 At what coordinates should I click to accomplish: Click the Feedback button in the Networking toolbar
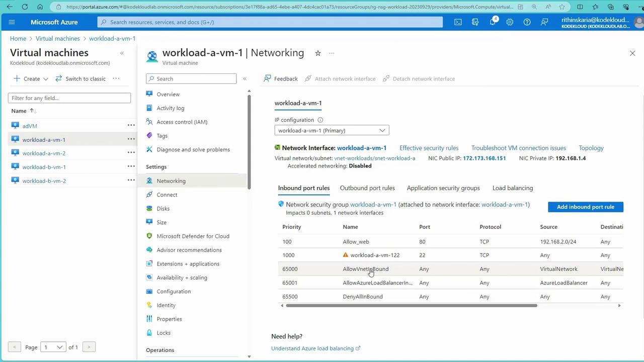point(281,78)
